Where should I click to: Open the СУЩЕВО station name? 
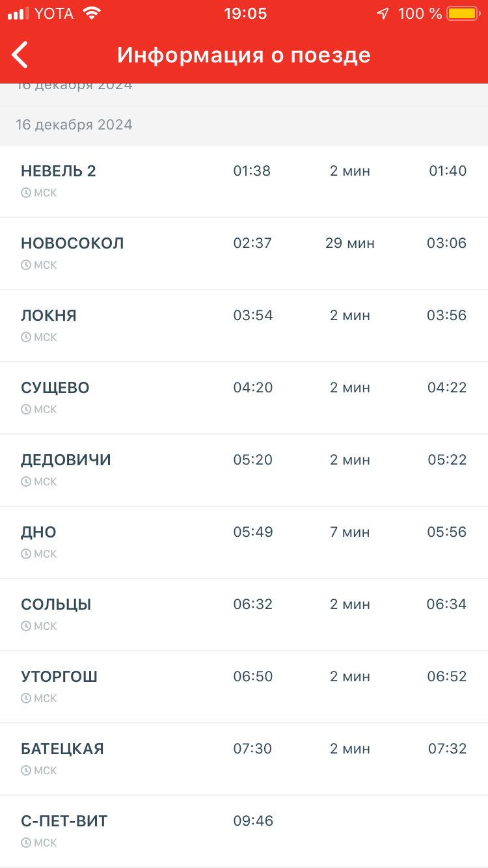click(x=55, y=388)
